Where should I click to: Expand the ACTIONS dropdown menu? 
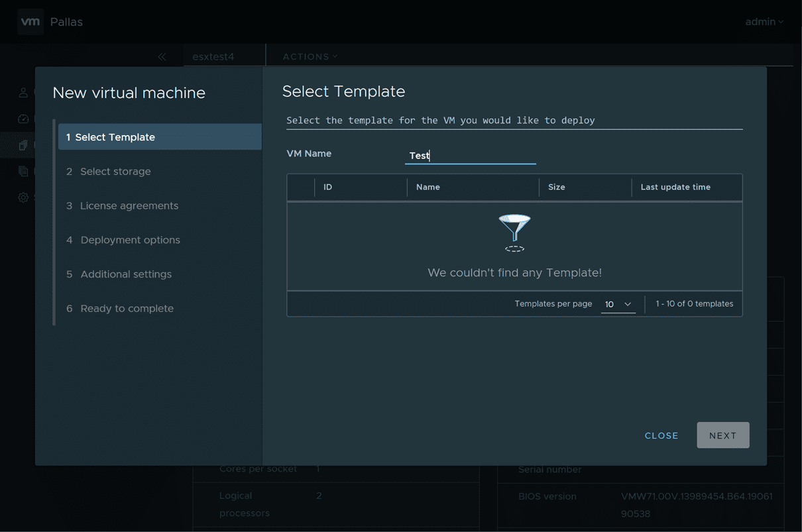tap(310, 57)
